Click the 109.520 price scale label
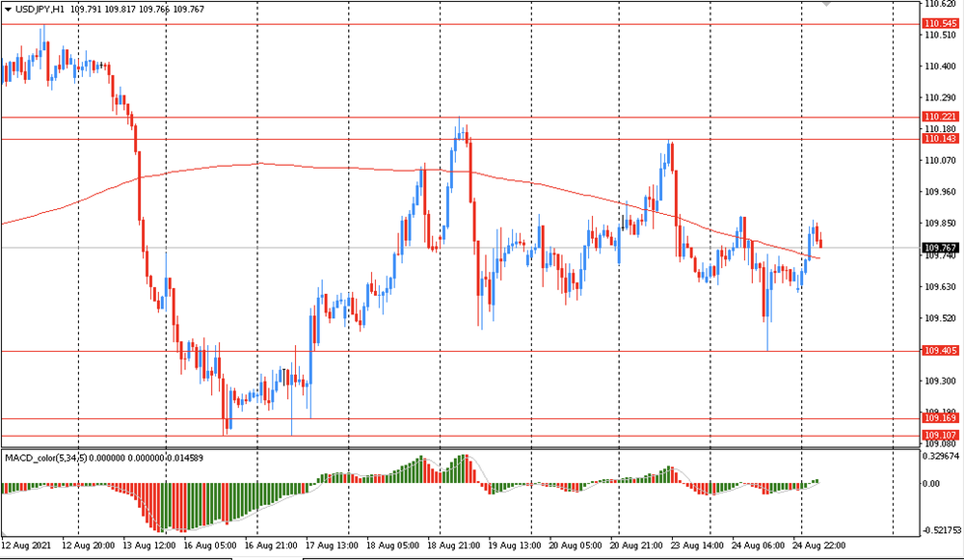 [x=941, y=318]
